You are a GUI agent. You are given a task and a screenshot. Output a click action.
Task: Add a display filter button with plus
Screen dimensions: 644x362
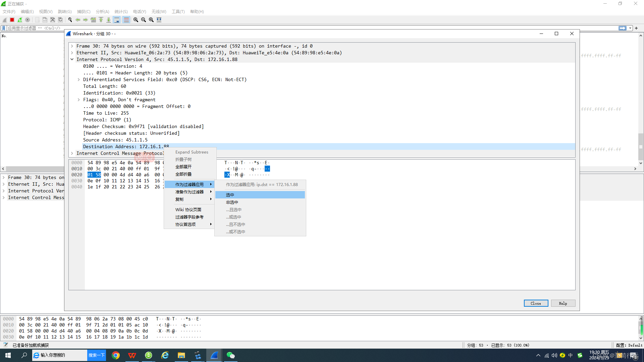click(636, 28)
